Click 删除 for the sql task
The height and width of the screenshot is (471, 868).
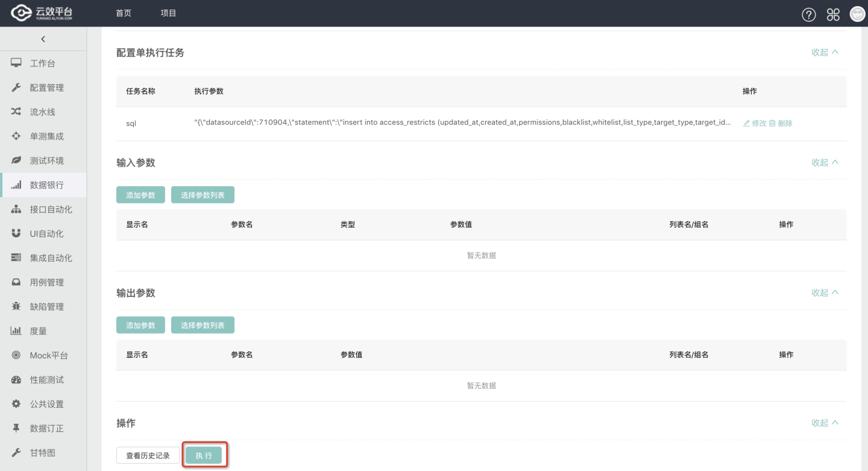click(781, 123)
